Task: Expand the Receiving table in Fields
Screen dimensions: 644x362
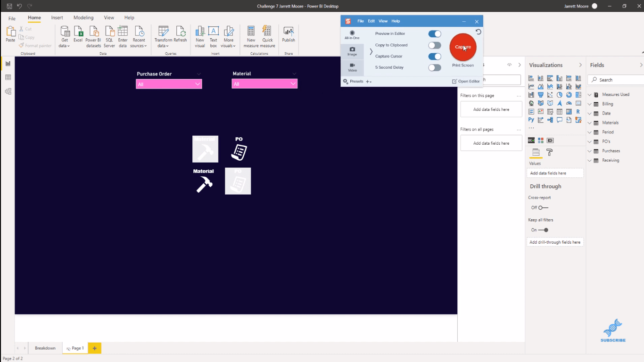Action: [590, 160]
